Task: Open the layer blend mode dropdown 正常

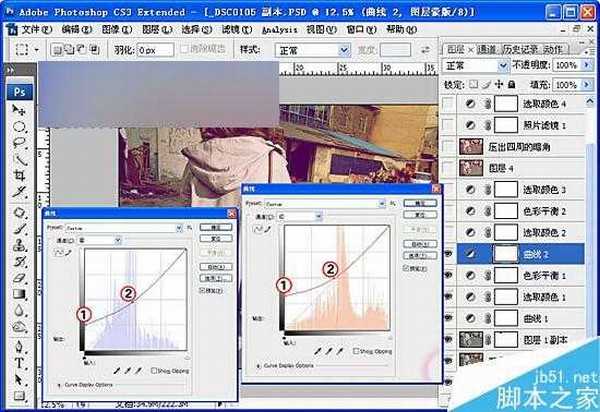Action: 476,66
